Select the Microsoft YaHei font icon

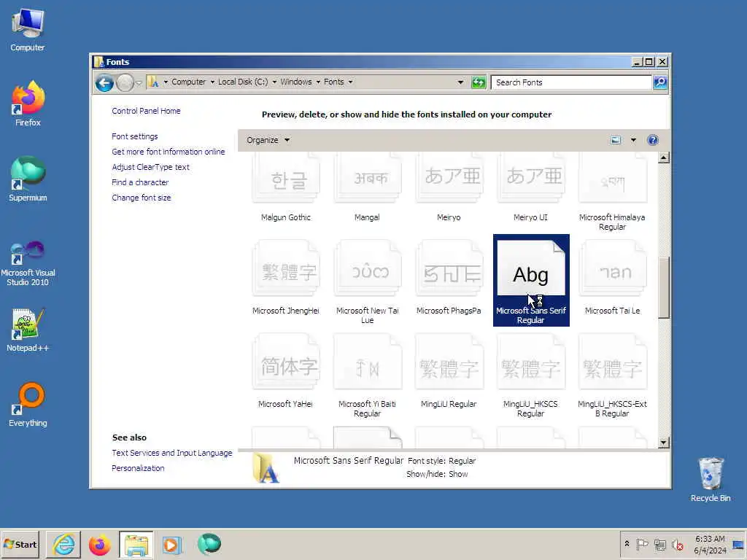point(286,362)
